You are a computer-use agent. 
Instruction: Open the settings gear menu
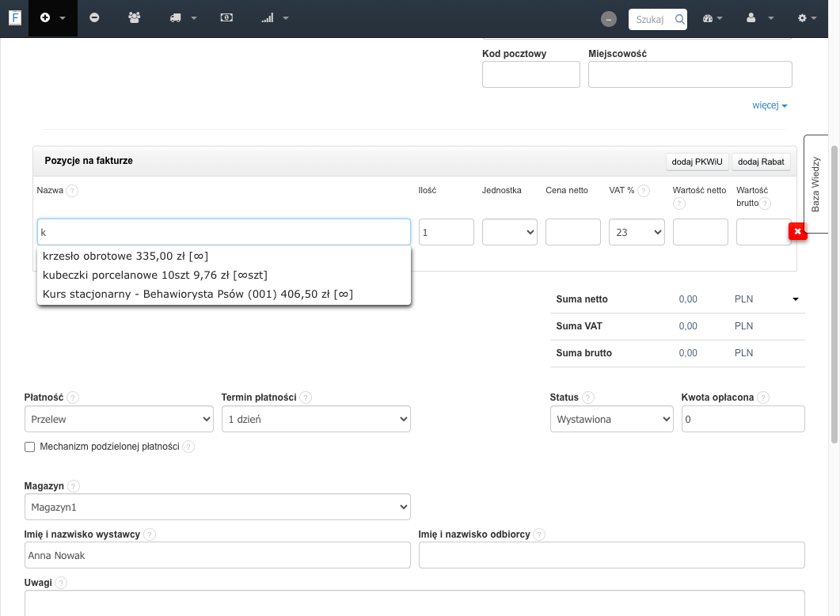[x=807, y=18]
